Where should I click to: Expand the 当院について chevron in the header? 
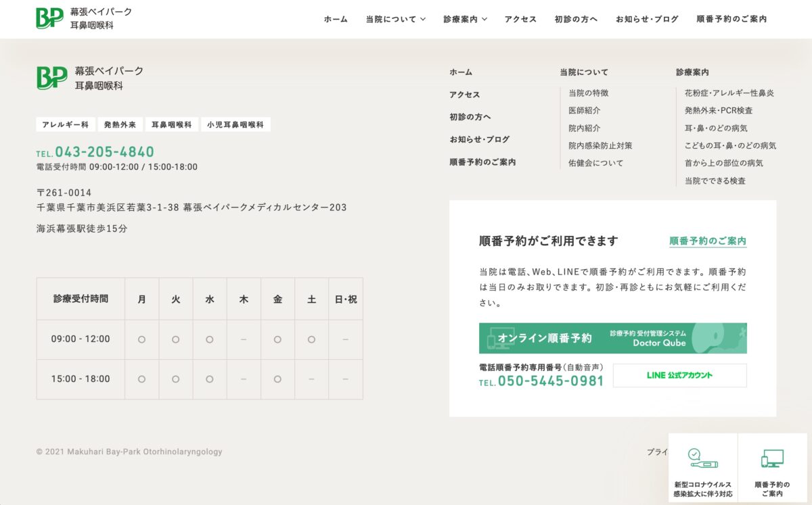[423, 20]
